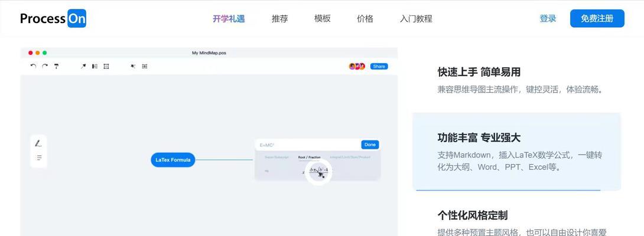
Task: Click the progress bar under 功能丰富 card
Action: pos(509,190)
